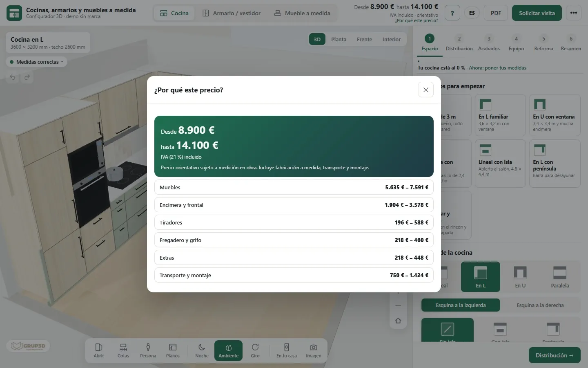Select the Planta view tab

339,39
